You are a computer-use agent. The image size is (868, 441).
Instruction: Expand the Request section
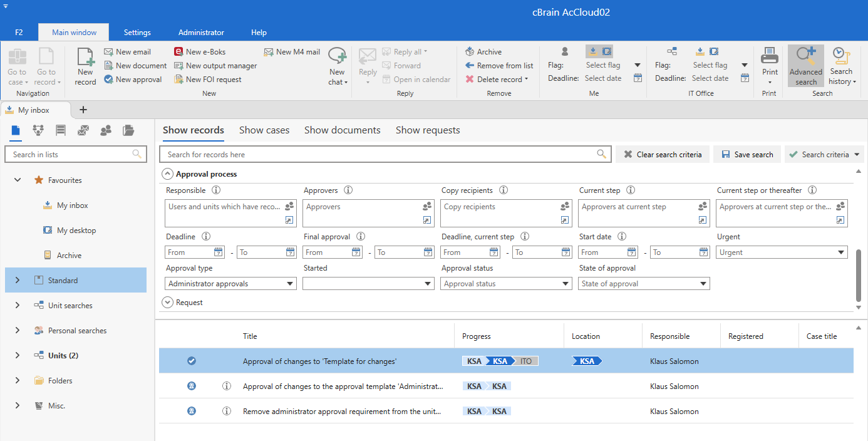tap(167, 303)
